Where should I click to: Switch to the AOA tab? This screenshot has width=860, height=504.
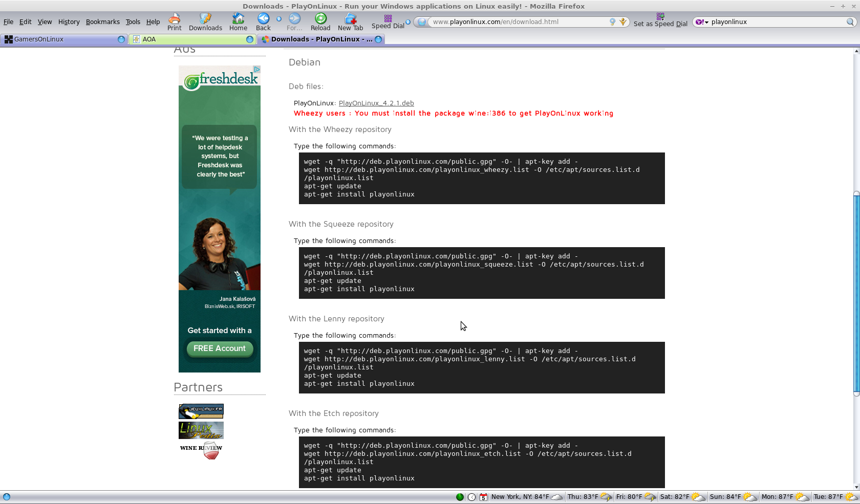point(192,39)
